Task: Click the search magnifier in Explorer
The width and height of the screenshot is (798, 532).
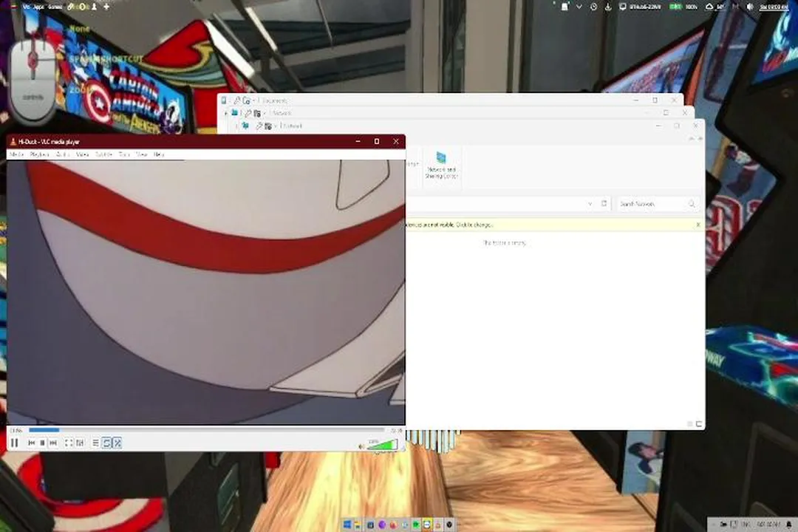Action: pos(692,204)
